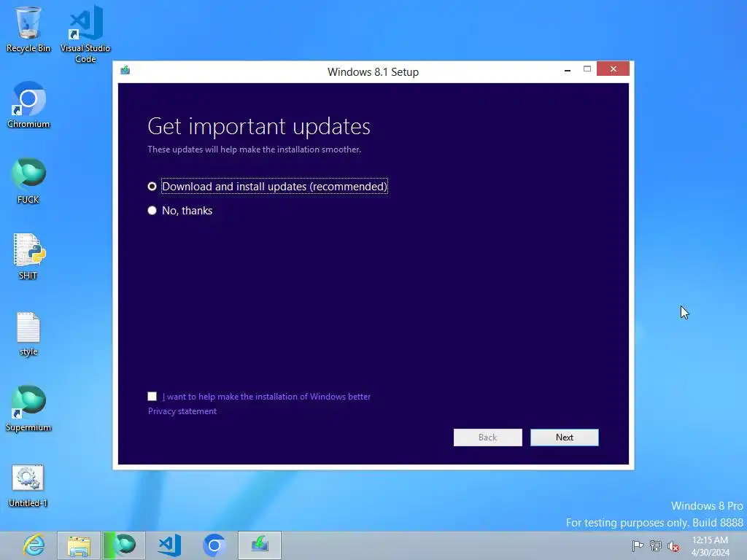Switch to Supermium on the taskbar
Image resolution: width=747 pixels, height=560 pixels.
click(124, 545)
